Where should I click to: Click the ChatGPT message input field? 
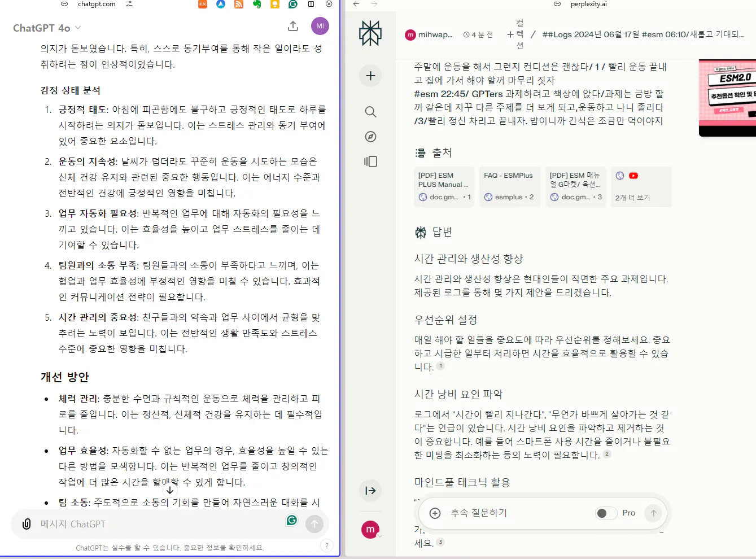(x=158, y=524)
